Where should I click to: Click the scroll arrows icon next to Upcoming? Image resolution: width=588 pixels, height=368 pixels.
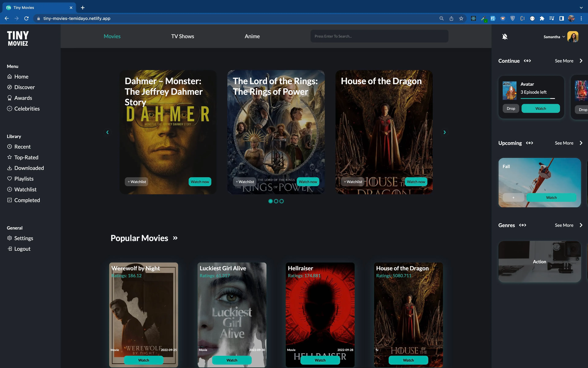pyautogui.click(x=530, y=143)
